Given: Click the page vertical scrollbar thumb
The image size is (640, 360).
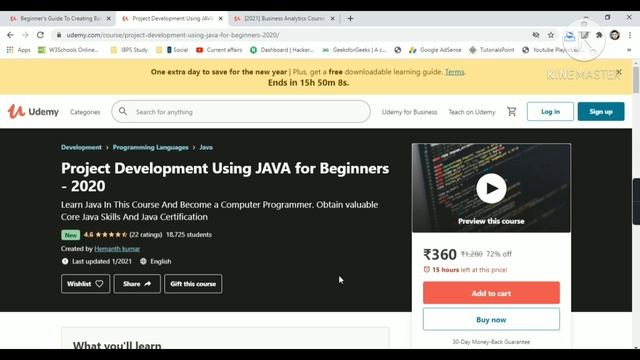Looking at the screenshot, I should 636,80.
